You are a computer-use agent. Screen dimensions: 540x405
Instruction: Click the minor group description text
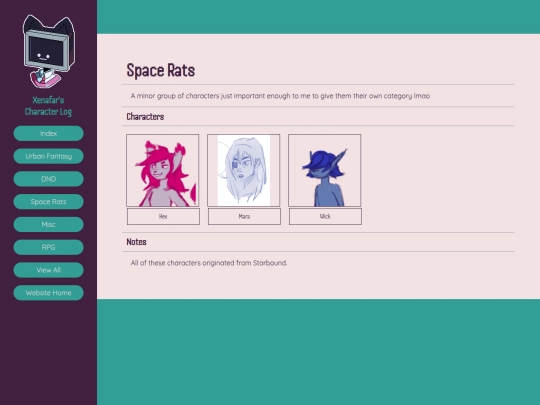click(280, 96)
